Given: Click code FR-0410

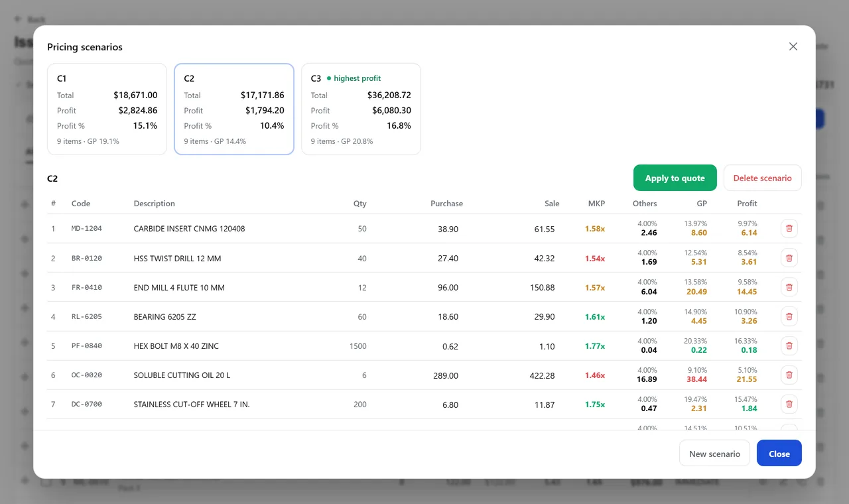Looking at the screenshot, I should 87,287.
